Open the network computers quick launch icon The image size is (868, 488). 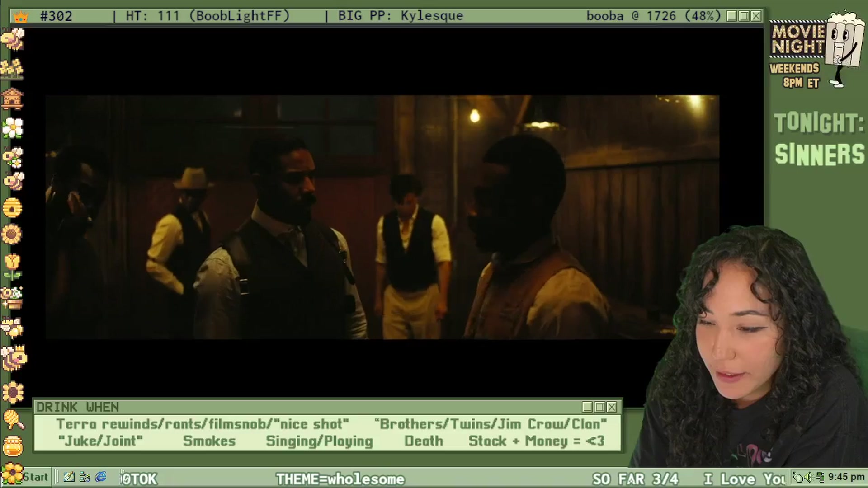[x=85, y=477]
